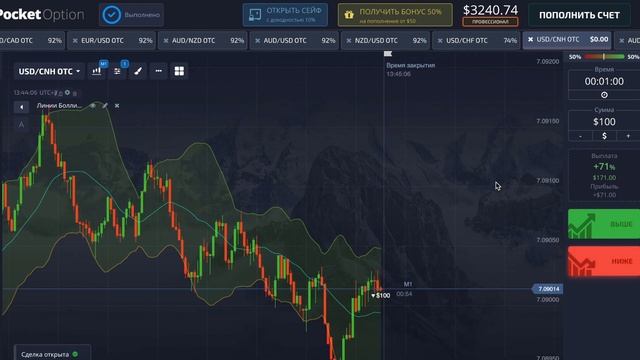This screenshot has width=640, height=360.
Task: Remove the Bollinger Bands indicator with the X
Action: [x=117, y=106]
